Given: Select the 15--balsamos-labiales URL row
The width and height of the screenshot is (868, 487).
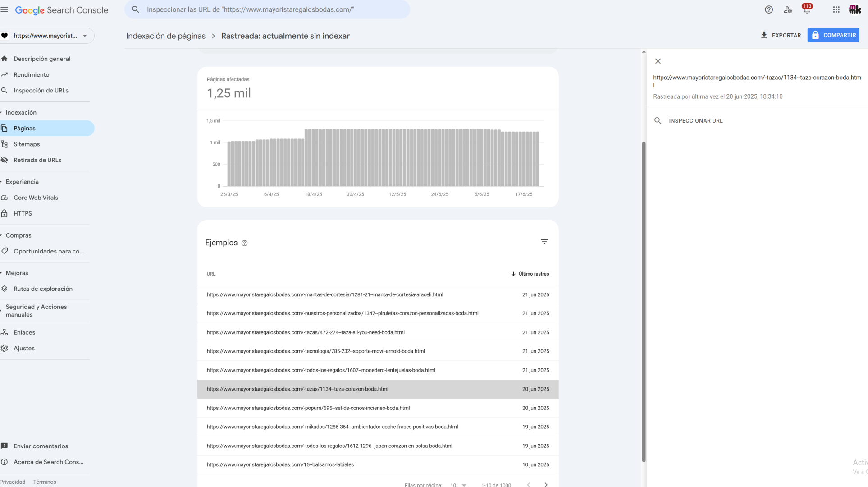Looking at the screenshot, I should coord(378,464).
